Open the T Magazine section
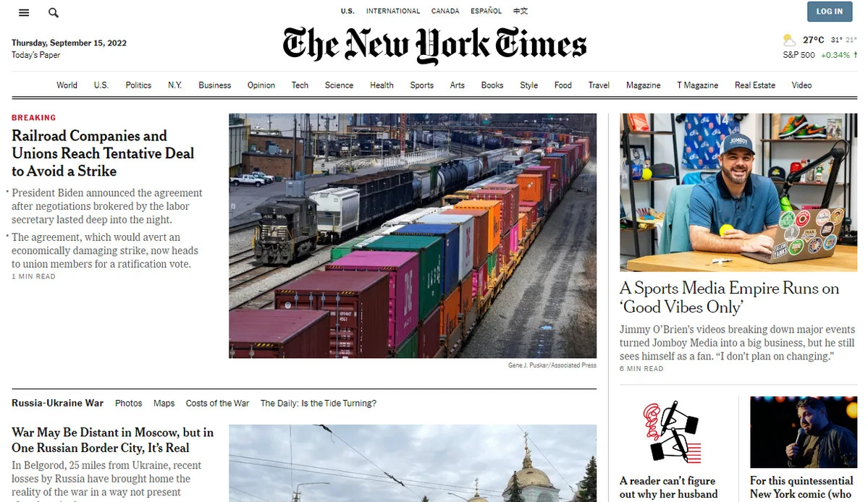This screenshot has height=502, width=868. click(x=697, y=85)
